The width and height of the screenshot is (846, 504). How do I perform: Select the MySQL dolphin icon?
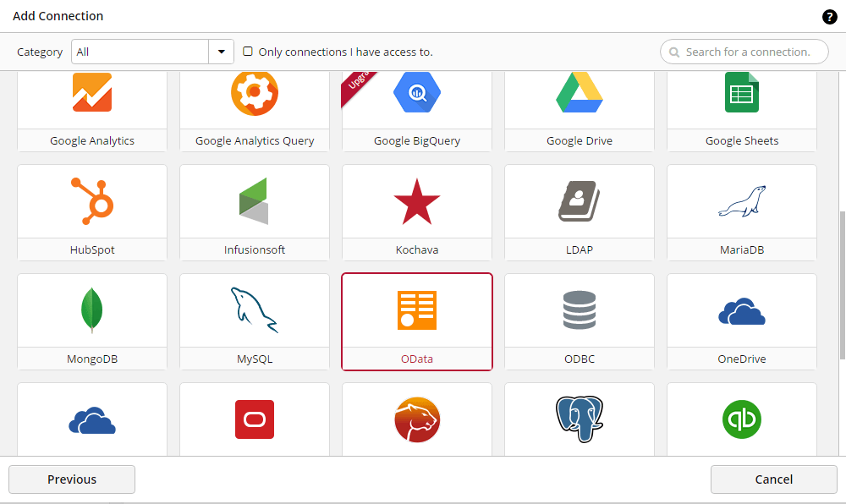point(255,310)
